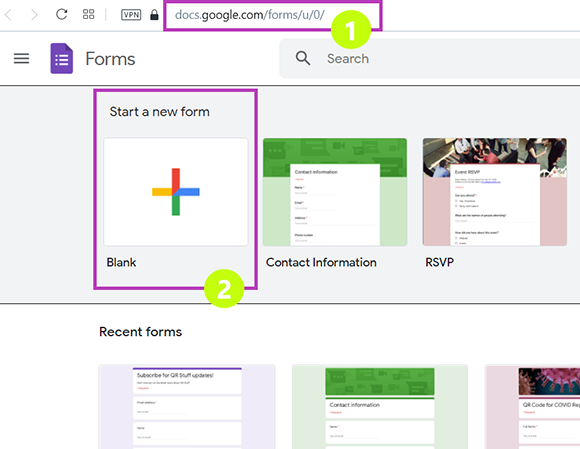Go back using browser back arrow
The width and height of the screenshot is (580, 449).
9,15
